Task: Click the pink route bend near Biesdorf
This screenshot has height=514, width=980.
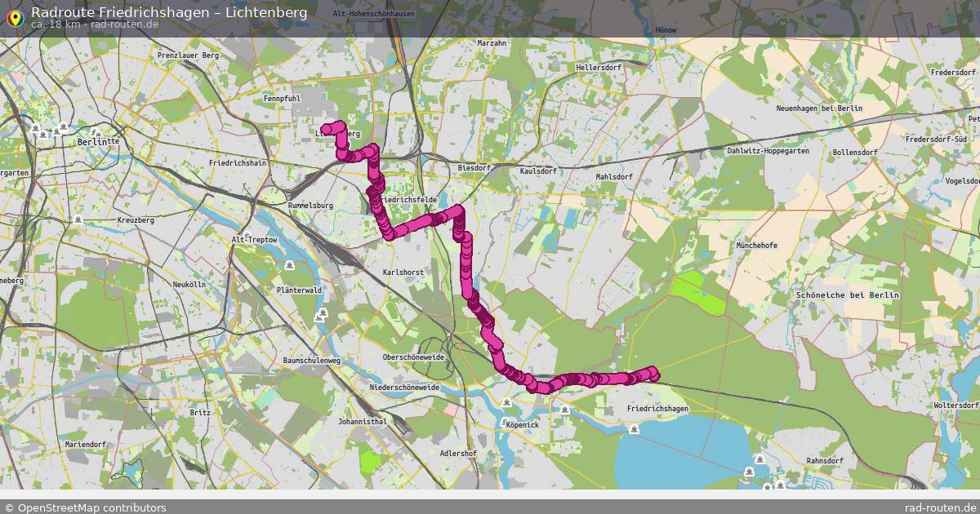Action: (x=457, y=213)
